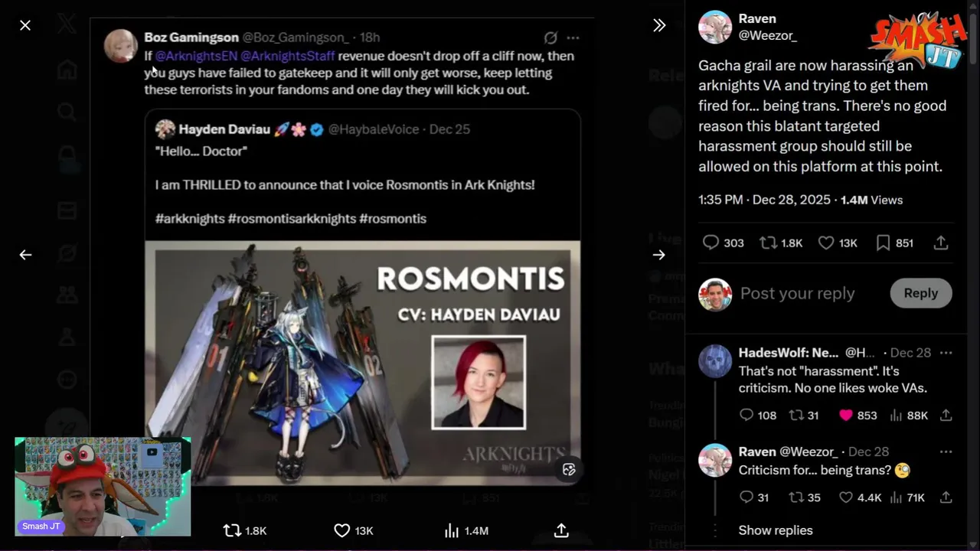Go to the previous image arrow
Screen dimensions: 980x551
click(25, 255)
